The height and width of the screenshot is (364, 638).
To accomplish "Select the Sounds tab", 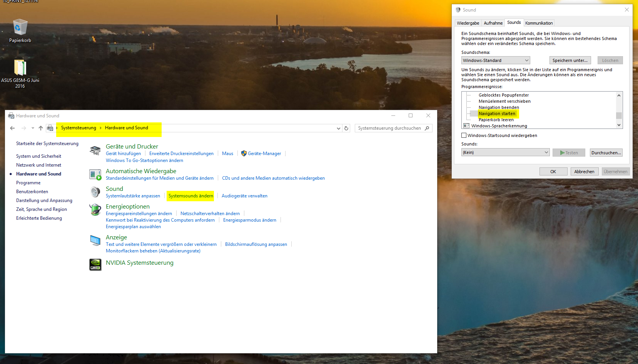I will [x=514, y=22].
